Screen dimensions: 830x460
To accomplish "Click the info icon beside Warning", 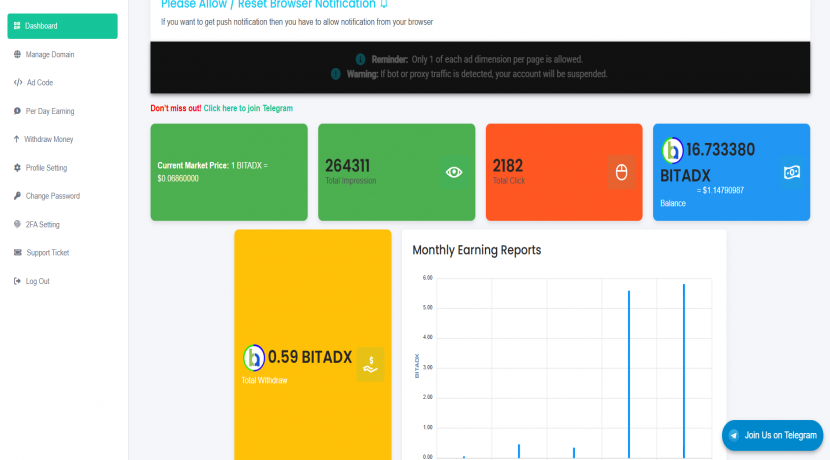I will (x=336, y=73).
